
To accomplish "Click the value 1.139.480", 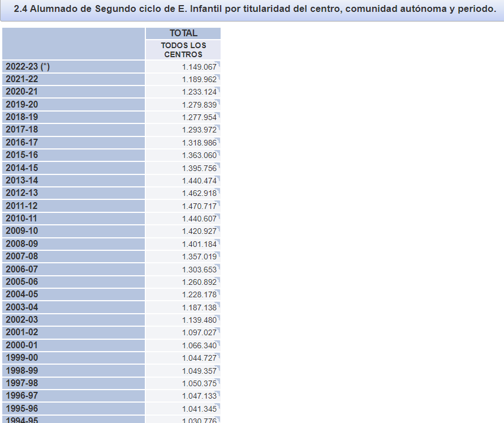I will (x=200, y=320).
